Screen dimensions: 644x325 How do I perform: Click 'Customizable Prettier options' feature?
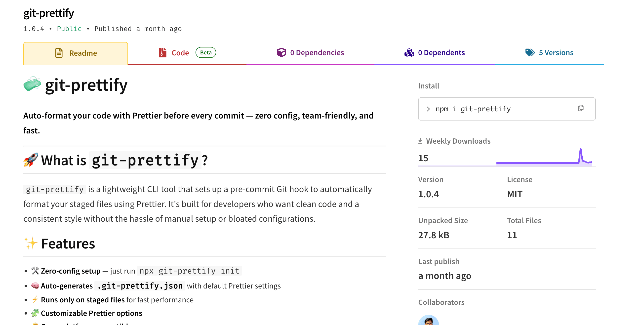pos(91,313)
